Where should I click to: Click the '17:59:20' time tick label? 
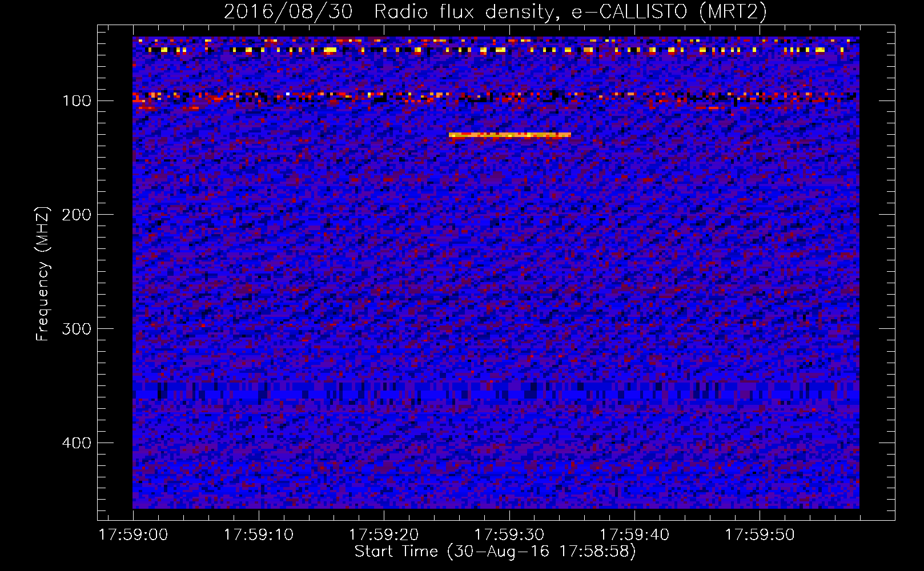coord(384,535)
